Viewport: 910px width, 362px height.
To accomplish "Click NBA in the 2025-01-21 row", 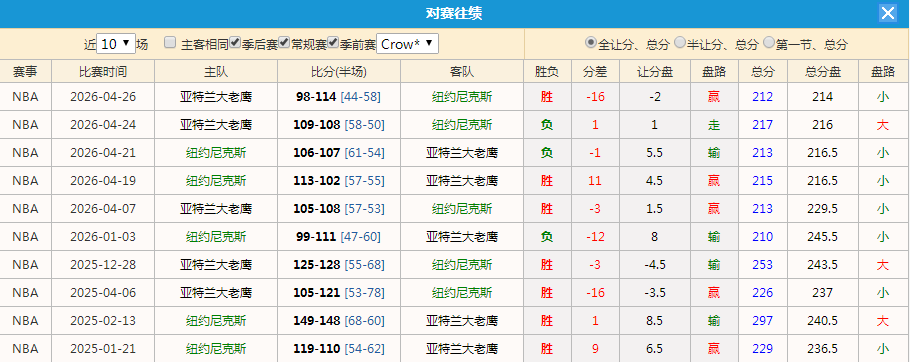I will tap(25, 349).
